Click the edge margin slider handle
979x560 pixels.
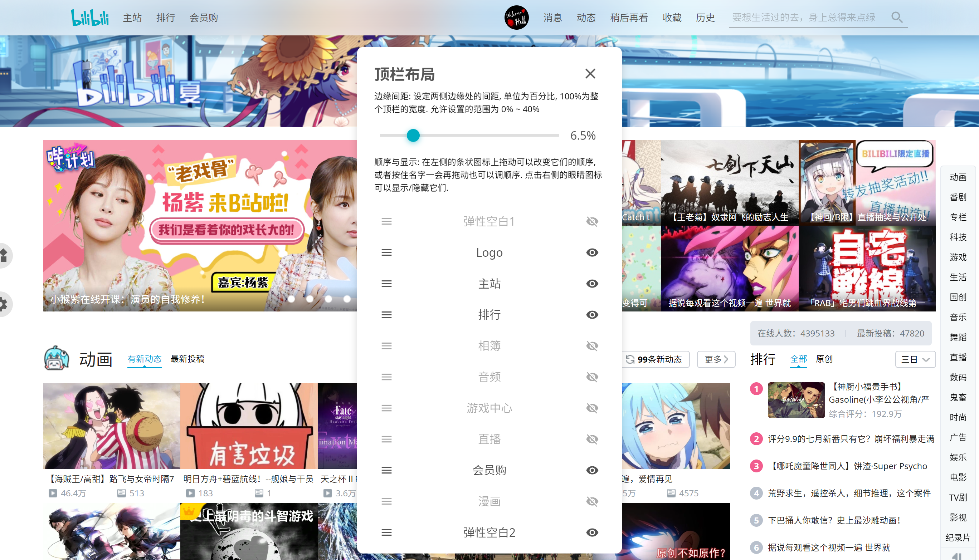tap(413, 136)
